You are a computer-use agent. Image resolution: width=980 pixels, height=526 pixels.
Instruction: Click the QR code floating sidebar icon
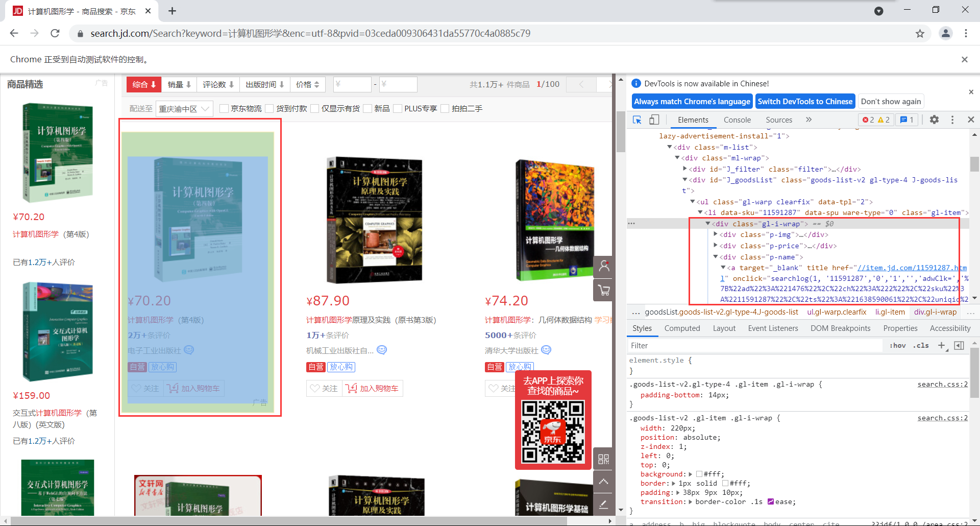click(x=604, y=459)
